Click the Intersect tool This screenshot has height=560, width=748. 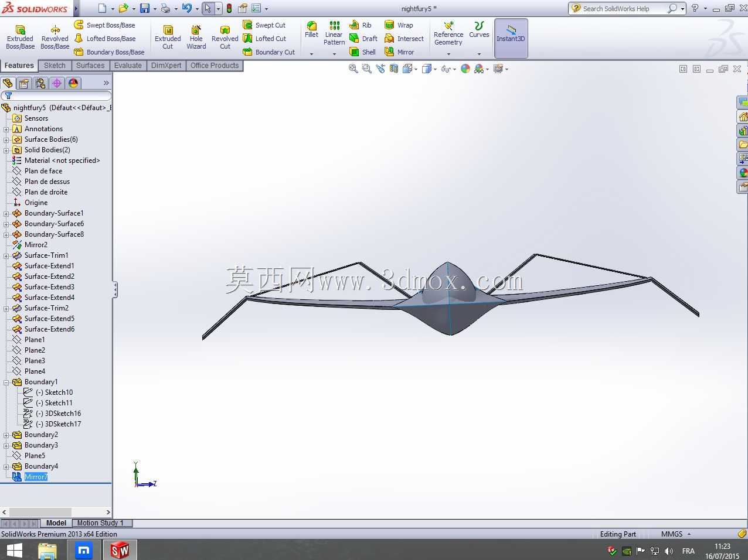point(404,38)
